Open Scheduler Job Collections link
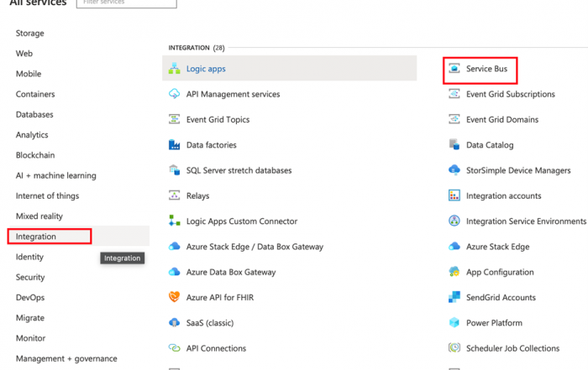This screenshot has width=588, height=370. click(x=512, y=348)
